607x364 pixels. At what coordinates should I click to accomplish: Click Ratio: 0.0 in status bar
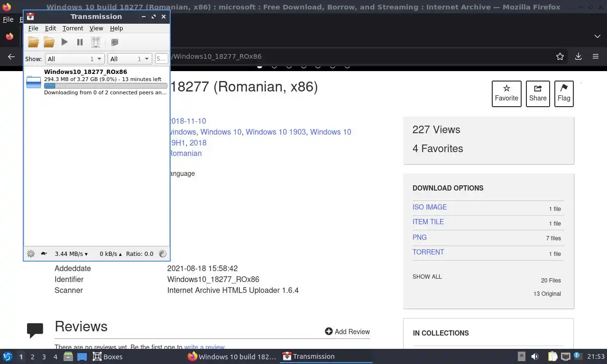(139, 254)
